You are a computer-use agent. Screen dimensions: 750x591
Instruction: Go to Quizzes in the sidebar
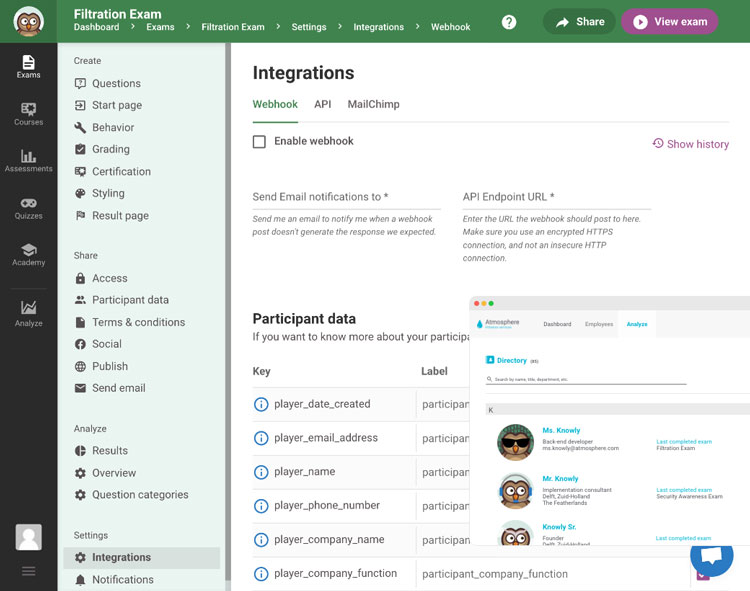[28, 207]
